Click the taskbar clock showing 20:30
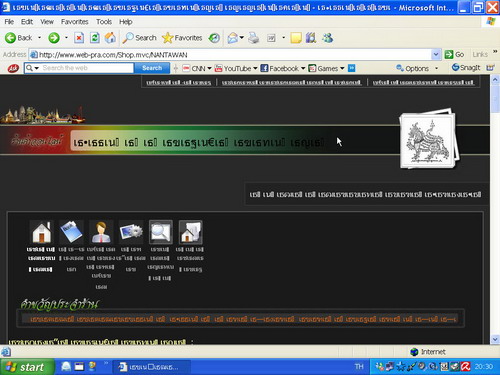The image size is (500, 375). click(x=484, y=367)
